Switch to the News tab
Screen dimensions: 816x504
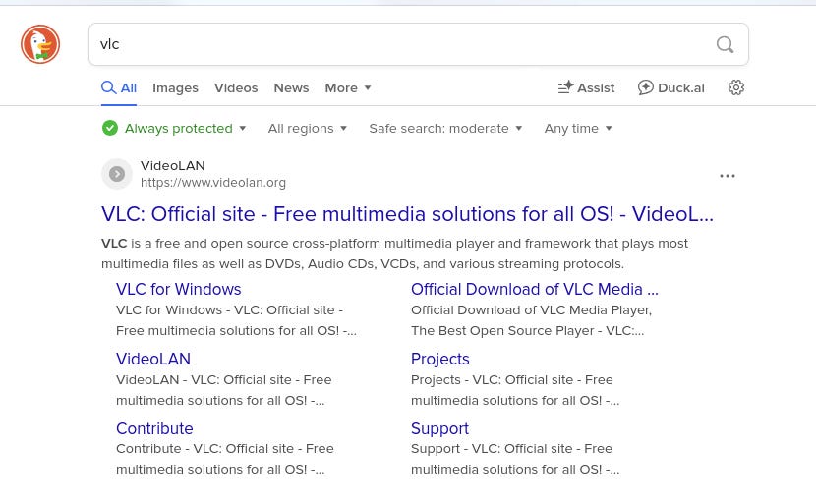pyautogui.click(x=291, y=87)
